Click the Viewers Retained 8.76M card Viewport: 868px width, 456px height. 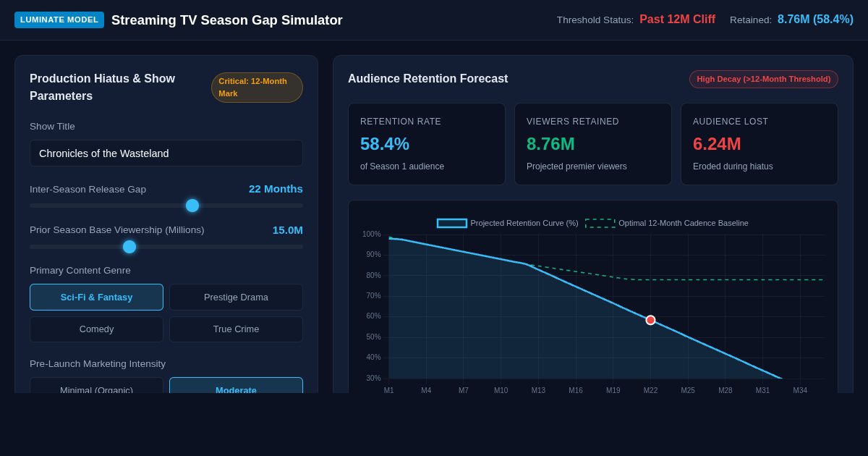(593, 144)
